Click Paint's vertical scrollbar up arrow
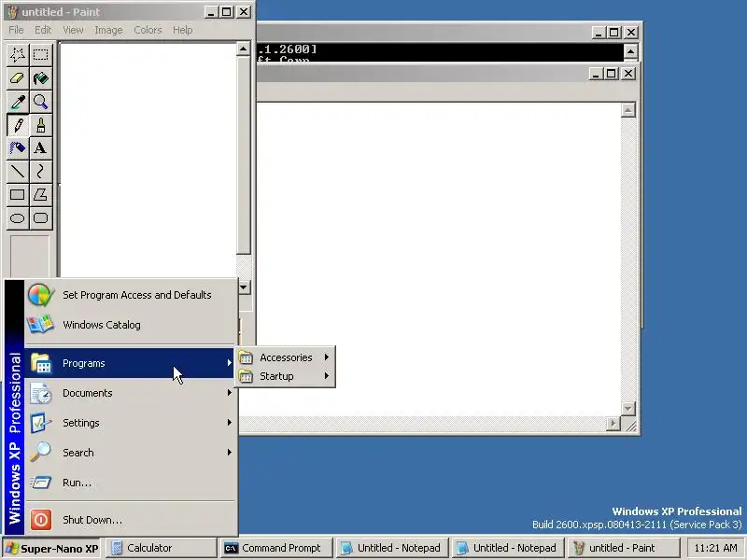The image size is (747, 560). click(x=244, y=49)
